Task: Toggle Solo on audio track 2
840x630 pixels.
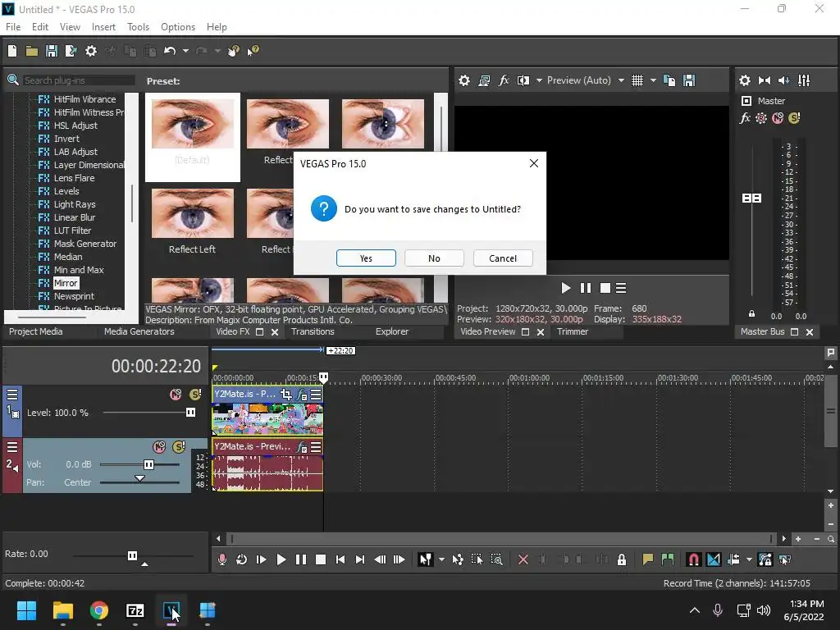Action: pos(179,447)
